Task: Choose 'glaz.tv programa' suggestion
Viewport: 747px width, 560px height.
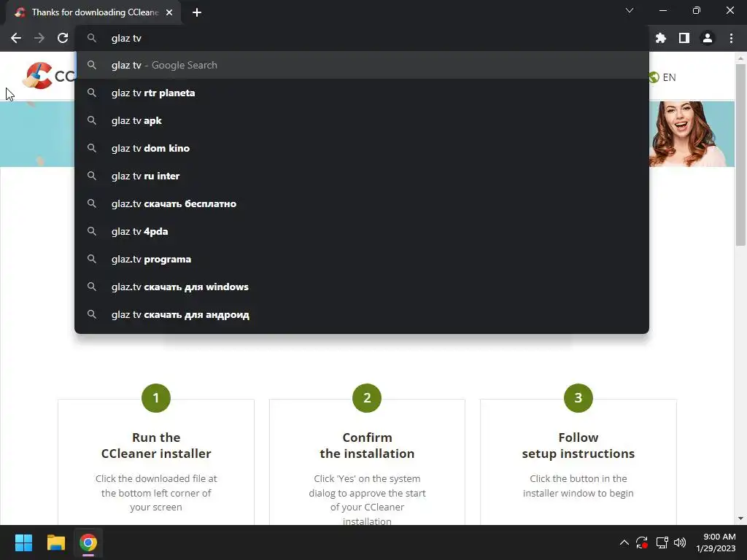Action: tap(362, 259)
